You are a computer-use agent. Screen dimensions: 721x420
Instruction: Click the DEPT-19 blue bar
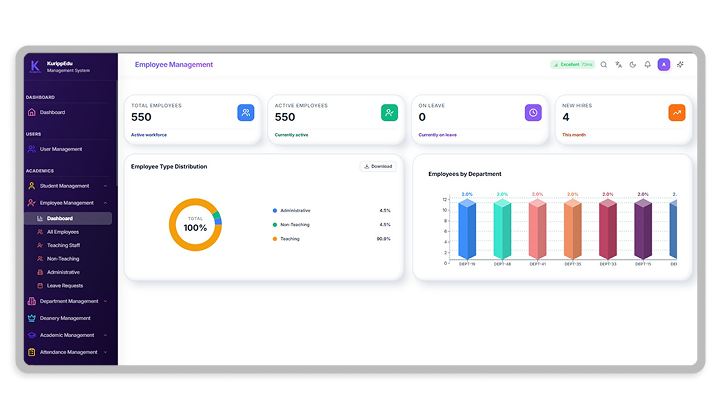tap(467, 229)
